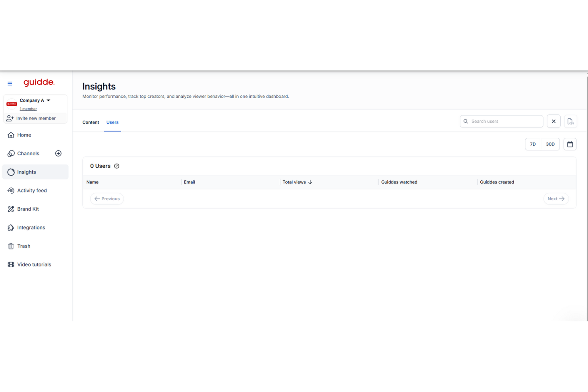The image size is (588, 392).
Task: Click the help icon beside 0 Users
Action: (117, 166)
